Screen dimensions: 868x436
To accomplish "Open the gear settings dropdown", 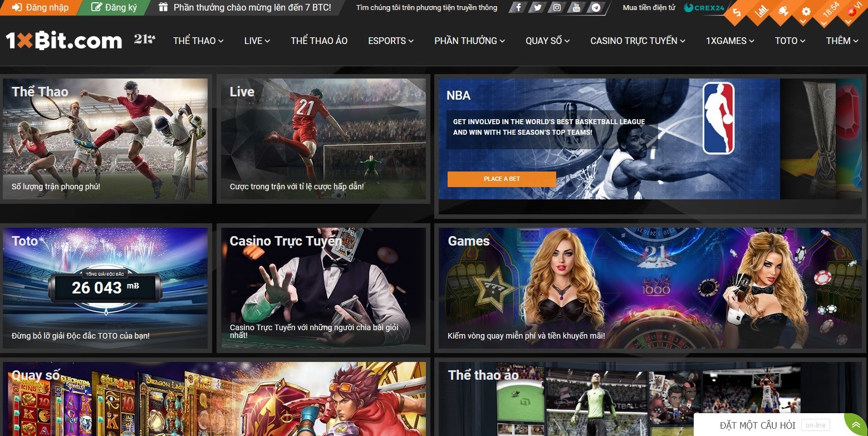I will point(806,12).
